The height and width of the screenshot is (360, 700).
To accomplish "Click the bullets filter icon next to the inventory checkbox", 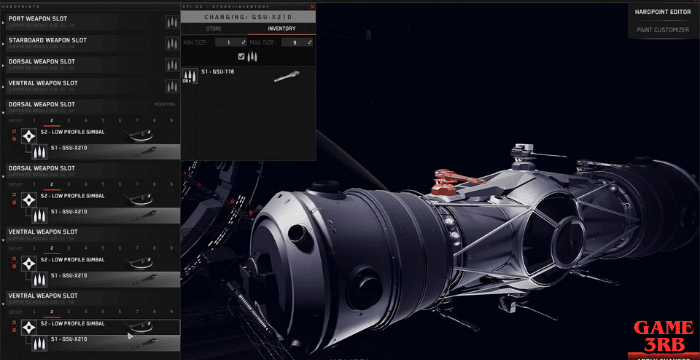I will pos(253,57).
